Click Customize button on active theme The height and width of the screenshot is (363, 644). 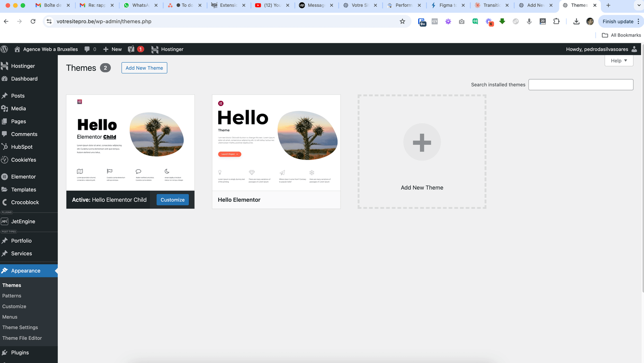172,200
